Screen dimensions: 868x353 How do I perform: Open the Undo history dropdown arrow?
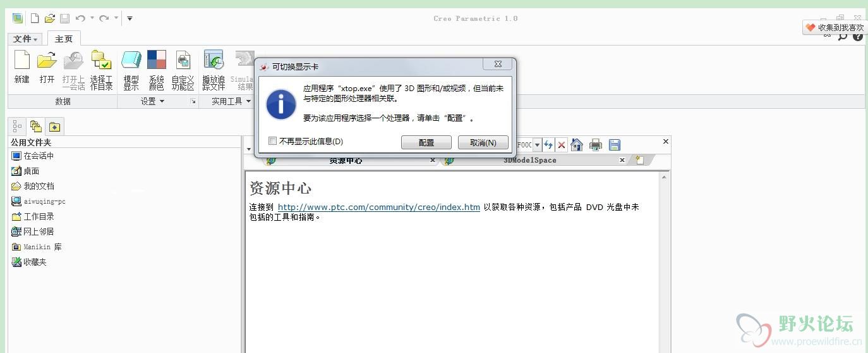click(92, 18)
